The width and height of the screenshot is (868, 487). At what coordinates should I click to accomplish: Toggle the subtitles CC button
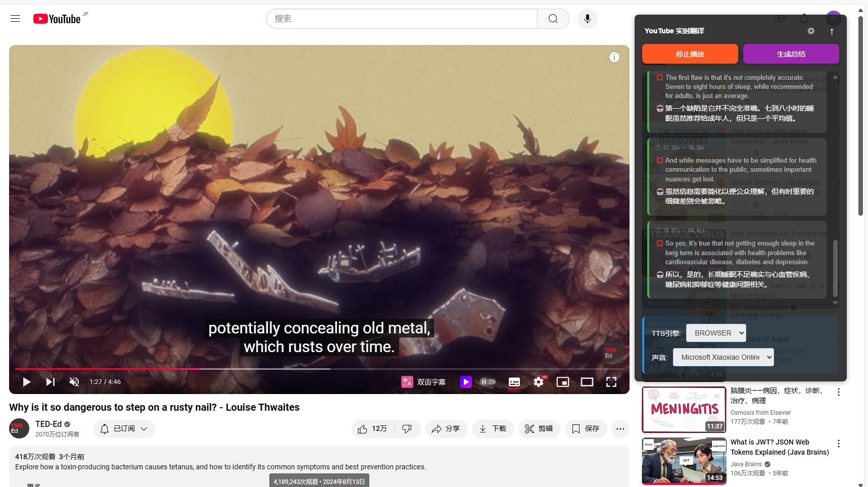pyautogui.click(x=514, y=382)
